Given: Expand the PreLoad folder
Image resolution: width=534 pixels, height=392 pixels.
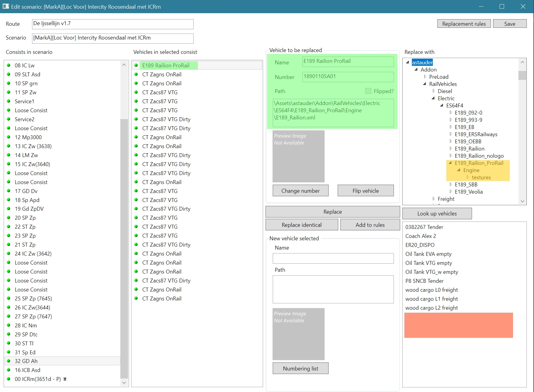Looking at the screenshot, I should (425, 77).
